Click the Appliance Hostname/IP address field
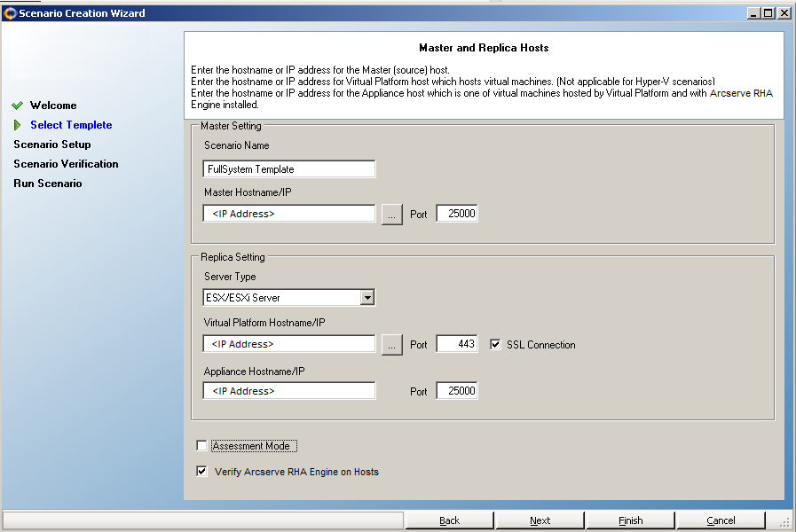This screenshot has height=532, width=796. click(289, 391)
